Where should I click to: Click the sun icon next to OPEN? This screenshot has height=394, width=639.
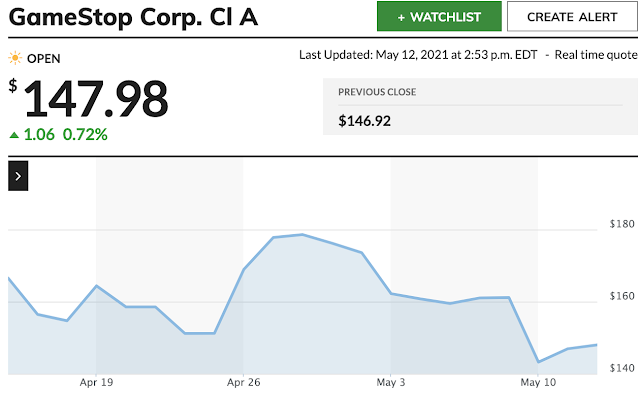(15, 58)
